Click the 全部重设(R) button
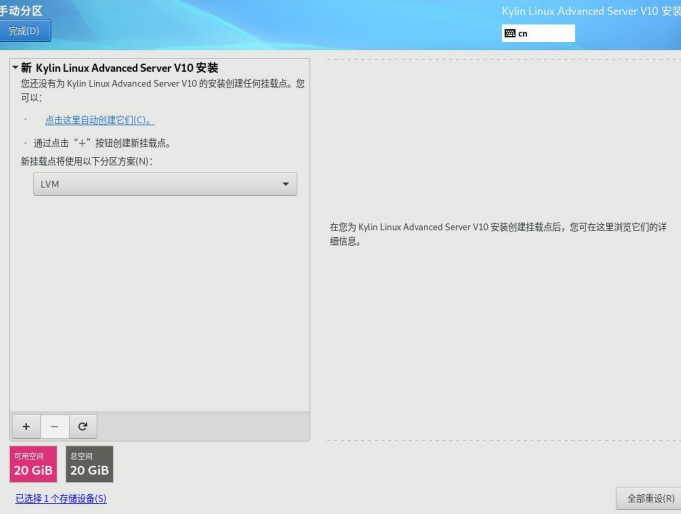This screenshot has height=514, width=681. tap(650, 498)
